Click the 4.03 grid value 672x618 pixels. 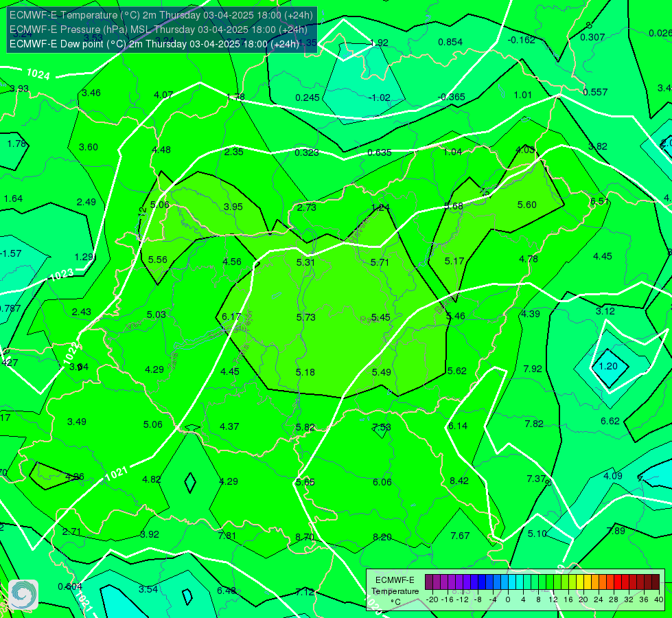point(525,150)
